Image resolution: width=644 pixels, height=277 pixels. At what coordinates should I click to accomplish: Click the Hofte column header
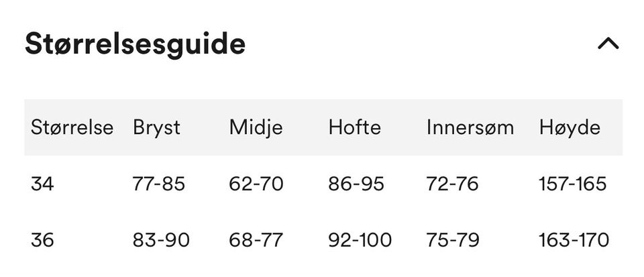tap(354, 127)
